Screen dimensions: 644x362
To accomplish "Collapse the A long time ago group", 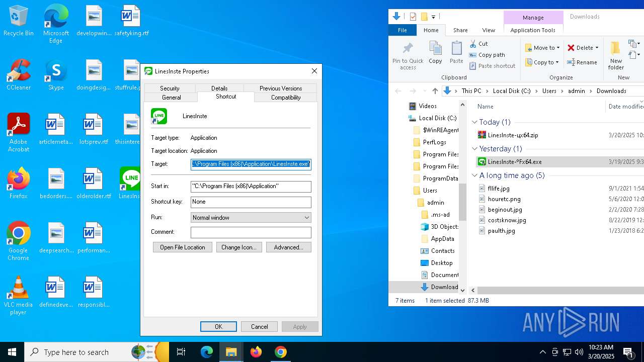I will (474, 175).
